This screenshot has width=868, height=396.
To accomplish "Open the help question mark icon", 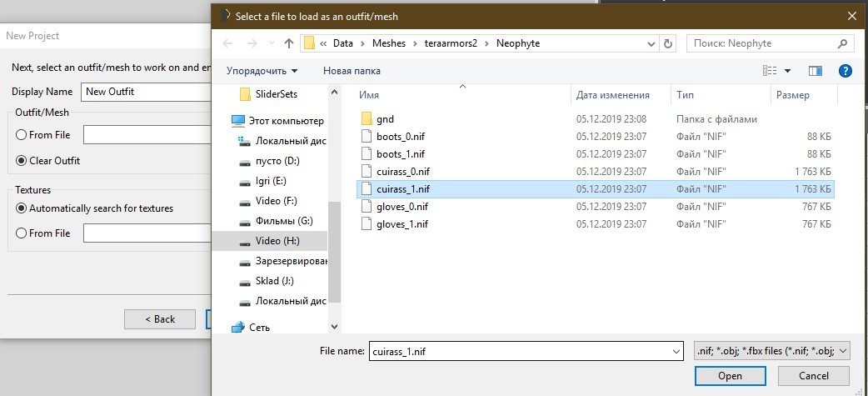I will [x=845, y=71].
